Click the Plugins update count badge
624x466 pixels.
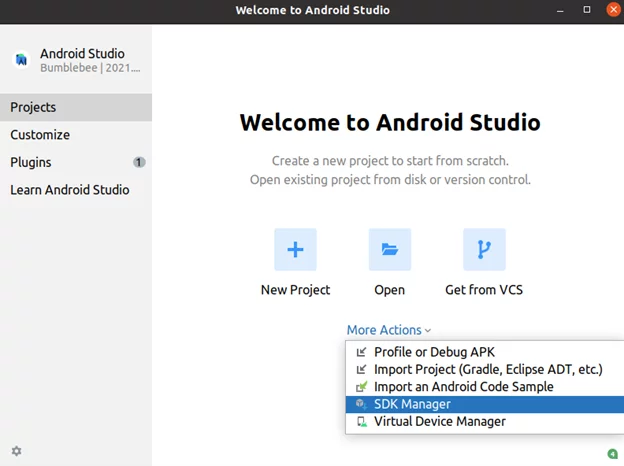click(139, 162)
